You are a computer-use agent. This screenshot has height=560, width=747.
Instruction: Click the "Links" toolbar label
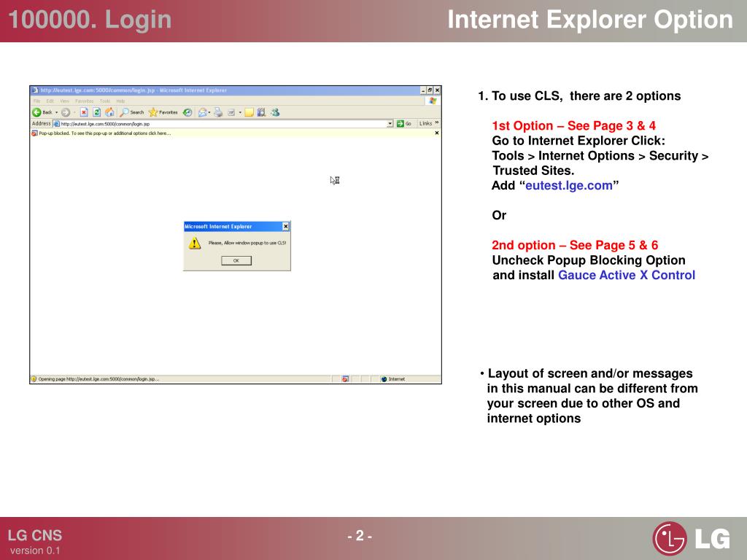[425, 123]
